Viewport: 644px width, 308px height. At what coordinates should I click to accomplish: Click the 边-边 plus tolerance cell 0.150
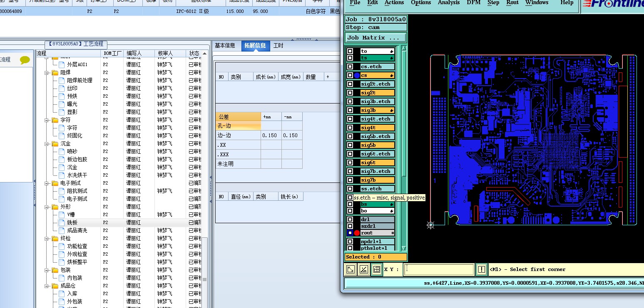point(271,136)
